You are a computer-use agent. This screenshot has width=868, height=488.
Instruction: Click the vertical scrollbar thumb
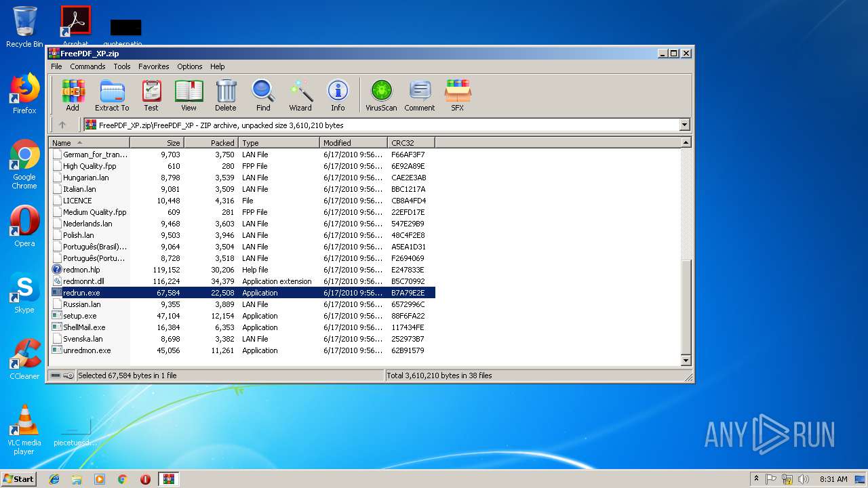(x=686, y=306)
